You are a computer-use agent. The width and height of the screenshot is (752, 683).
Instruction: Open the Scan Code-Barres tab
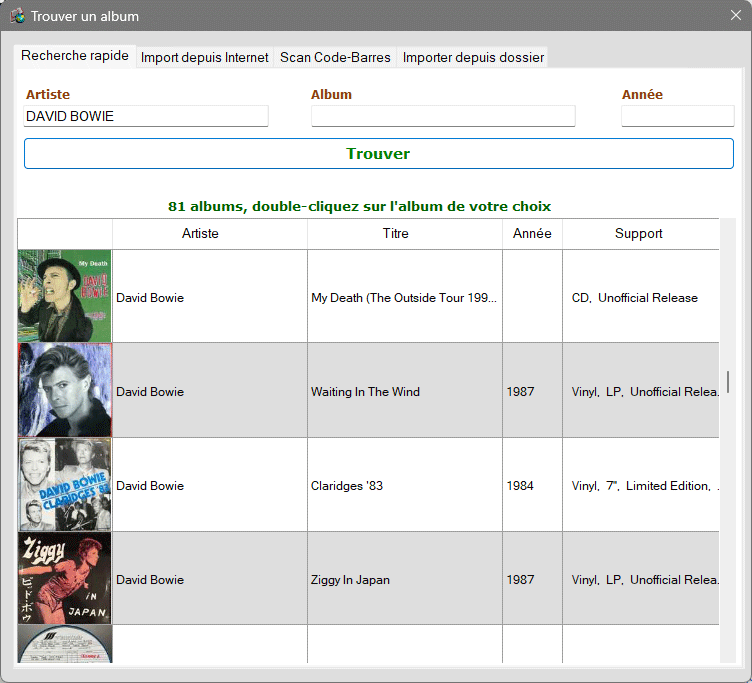tap(335, 58)
